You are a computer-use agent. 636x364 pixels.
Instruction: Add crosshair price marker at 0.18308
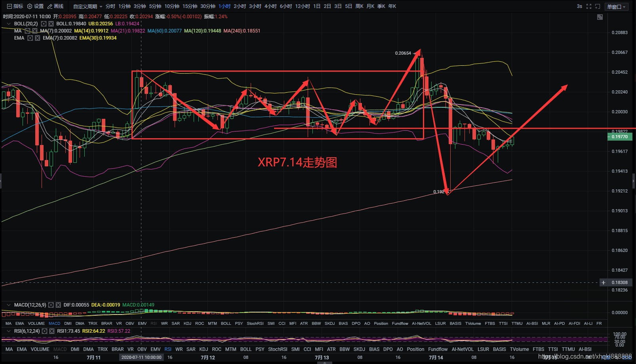604,282
